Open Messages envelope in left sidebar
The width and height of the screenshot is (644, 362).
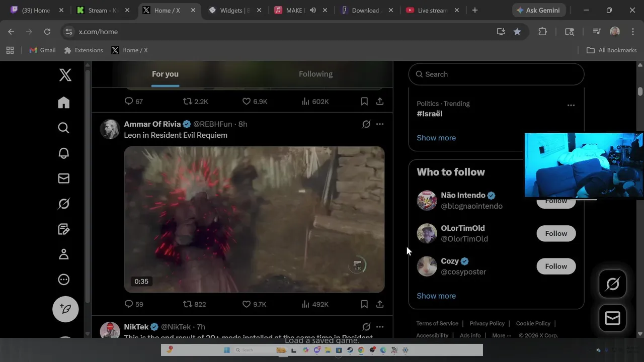[x=64, y=178]
